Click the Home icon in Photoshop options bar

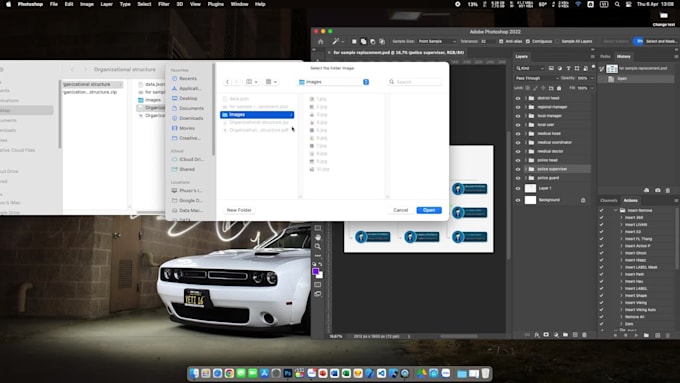[x=320, y=42]
